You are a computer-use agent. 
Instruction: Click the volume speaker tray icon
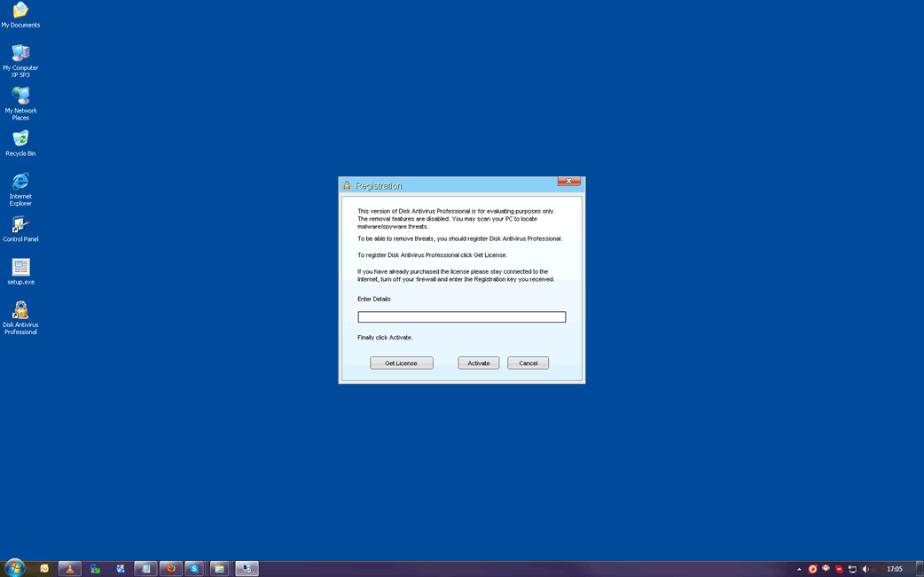tap(865, 569)
